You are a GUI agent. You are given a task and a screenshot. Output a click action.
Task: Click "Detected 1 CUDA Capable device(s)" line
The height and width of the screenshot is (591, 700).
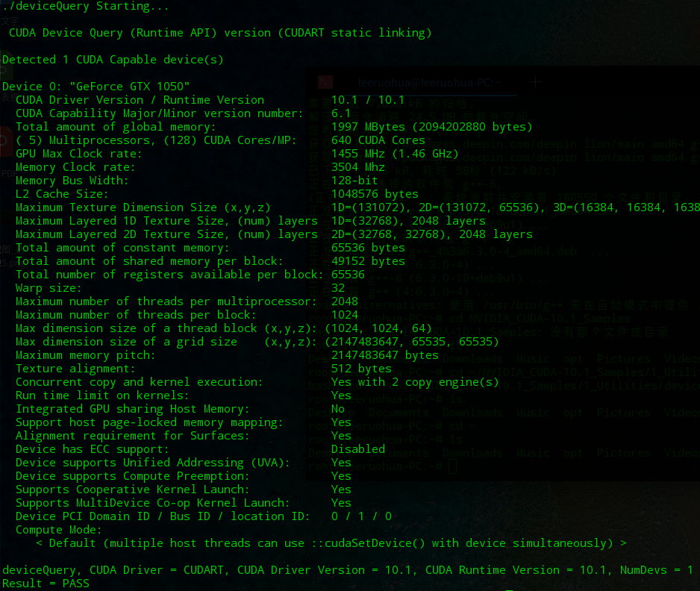click(113, 60)
